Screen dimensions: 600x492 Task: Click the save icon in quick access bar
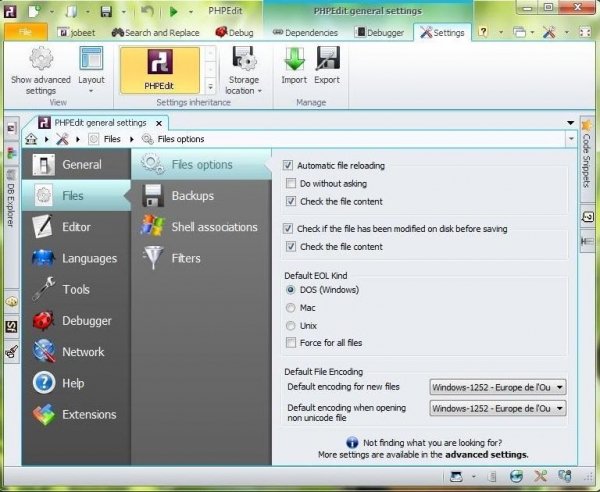point(106,11)
